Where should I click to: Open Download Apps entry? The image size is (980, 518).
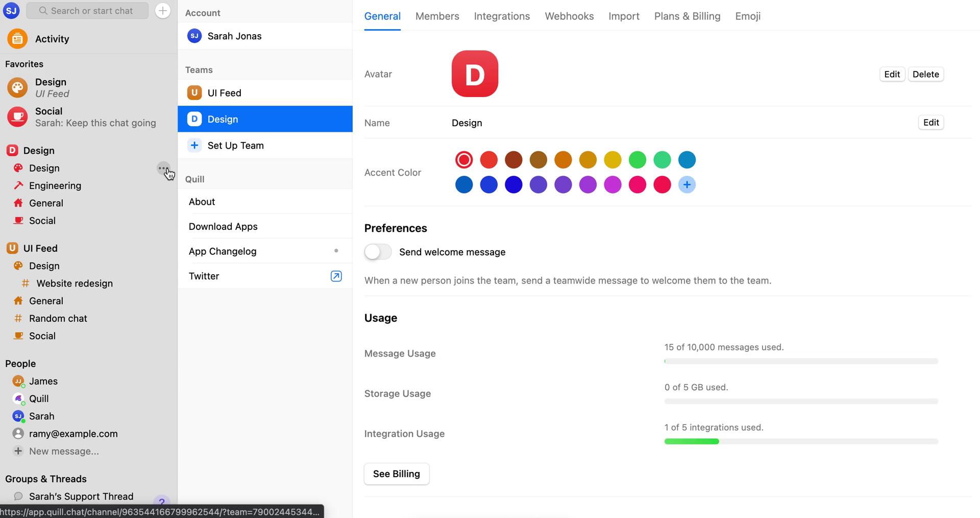[x=265, y=226]
